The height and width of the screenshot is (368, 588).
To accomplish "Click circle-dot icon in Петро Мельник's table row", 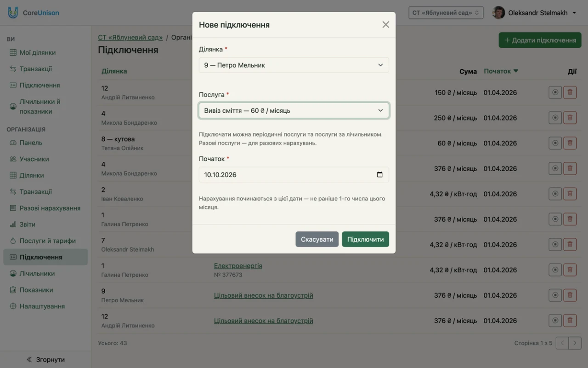I will coord(555,295).
